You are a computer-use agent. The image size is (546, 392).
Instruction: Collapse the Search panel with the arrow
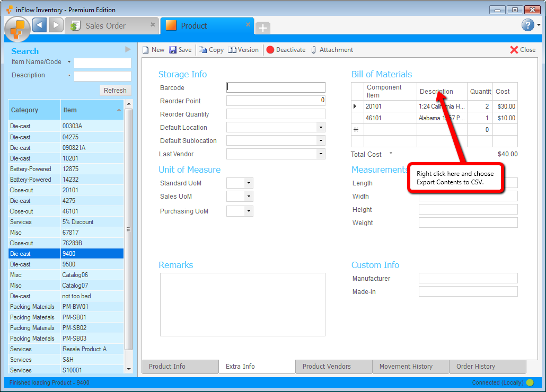(128, 49)
